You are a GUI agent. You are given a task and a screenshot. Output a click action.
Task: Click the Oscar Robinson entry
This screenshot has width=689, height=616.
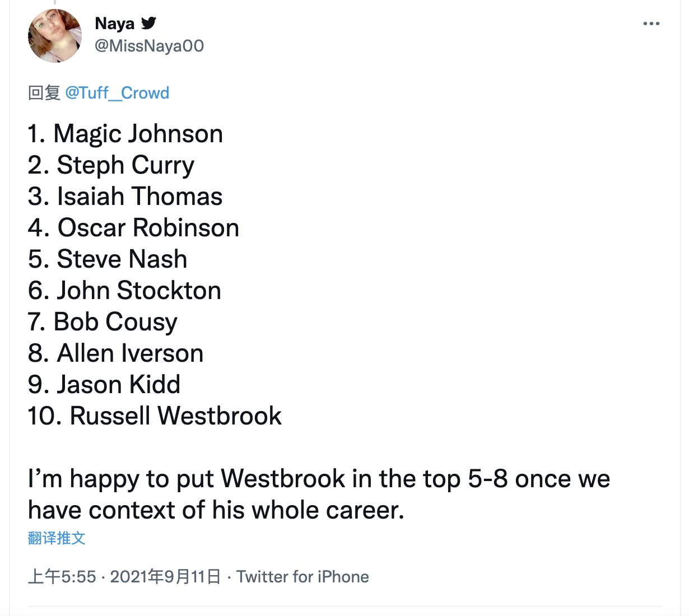133,228
